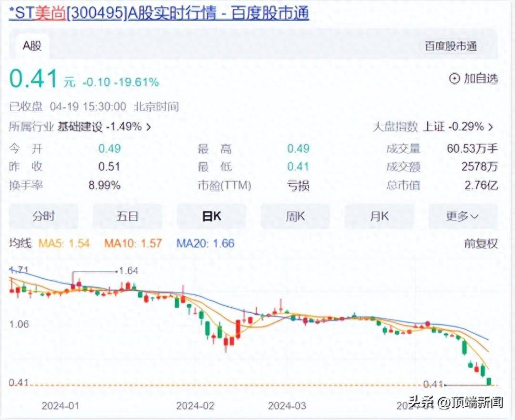
Task: Click the 2024-03 date axis label
Action: 287,406
